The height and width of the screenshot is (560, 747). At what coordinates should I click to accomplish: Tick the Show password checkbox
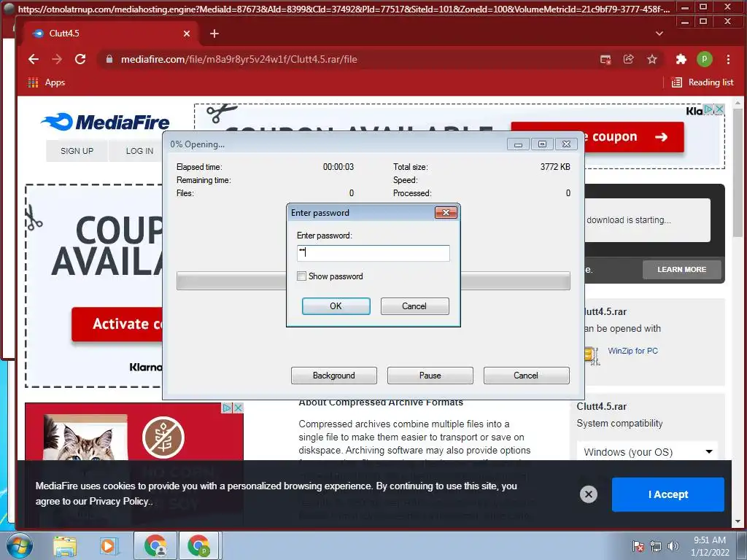coord(301,276)
